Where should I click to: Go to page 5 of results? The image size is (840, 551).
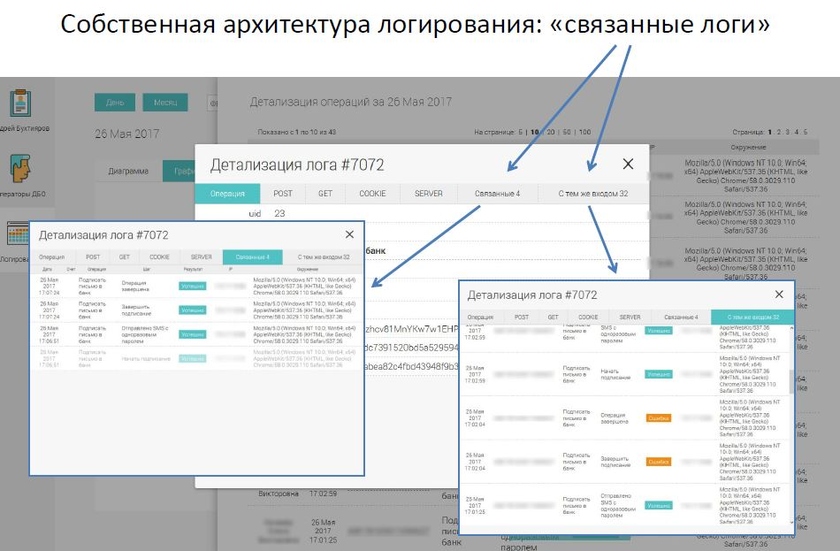pos(806,132)
